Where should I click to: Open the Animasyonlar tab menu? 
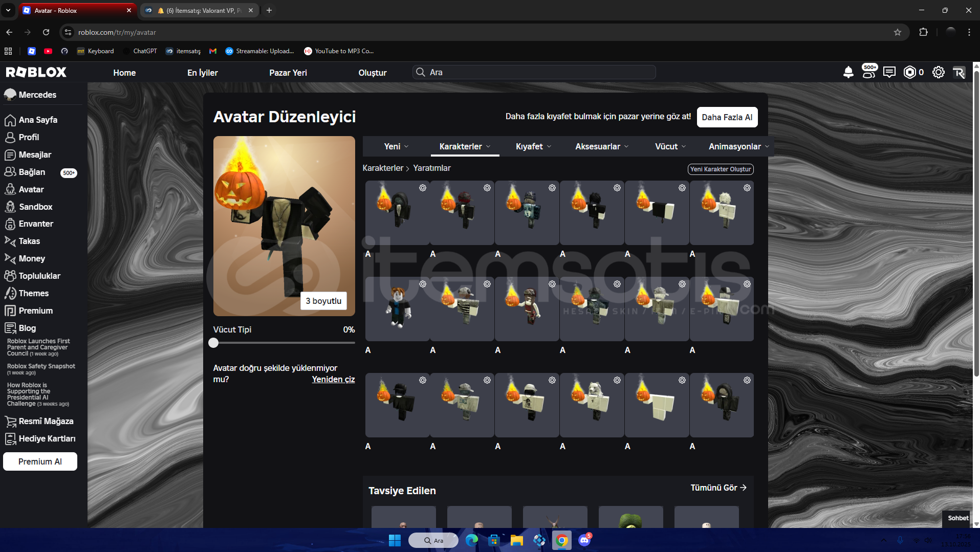(738, 146)
